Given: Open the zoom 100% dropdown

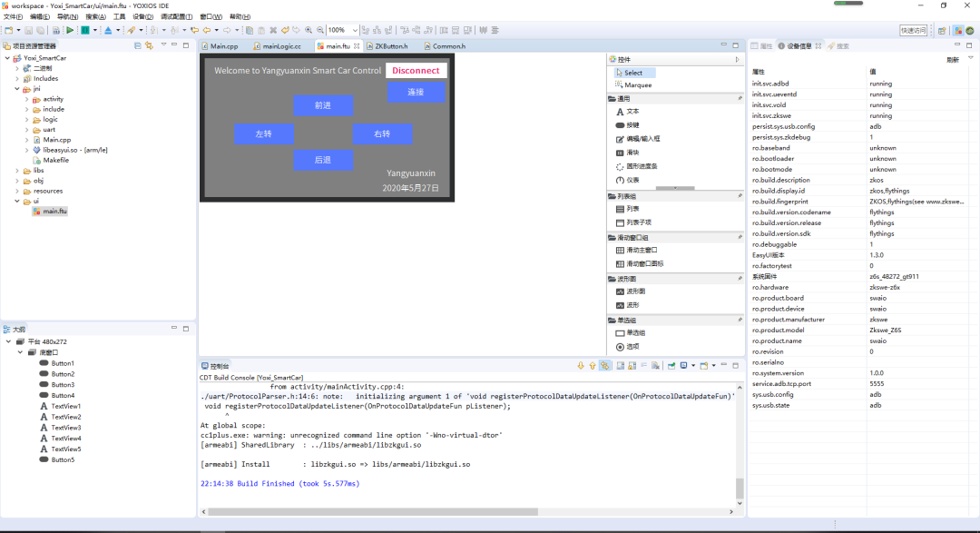Looking at the screenshot, I should point(355,30).
